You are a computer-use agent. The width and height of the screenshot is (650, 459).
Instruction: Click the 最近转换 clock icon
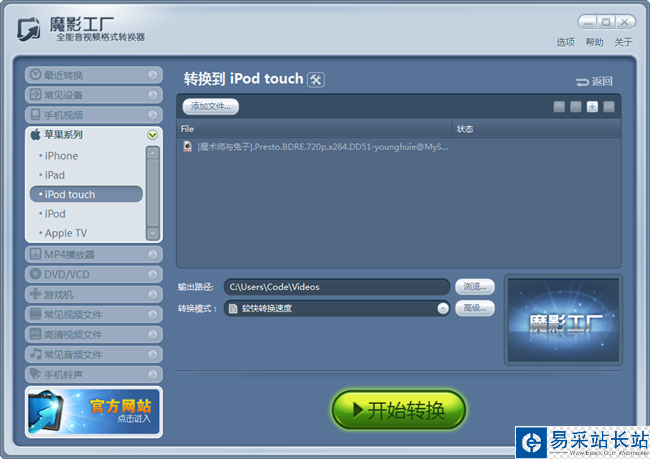point(36,74)
